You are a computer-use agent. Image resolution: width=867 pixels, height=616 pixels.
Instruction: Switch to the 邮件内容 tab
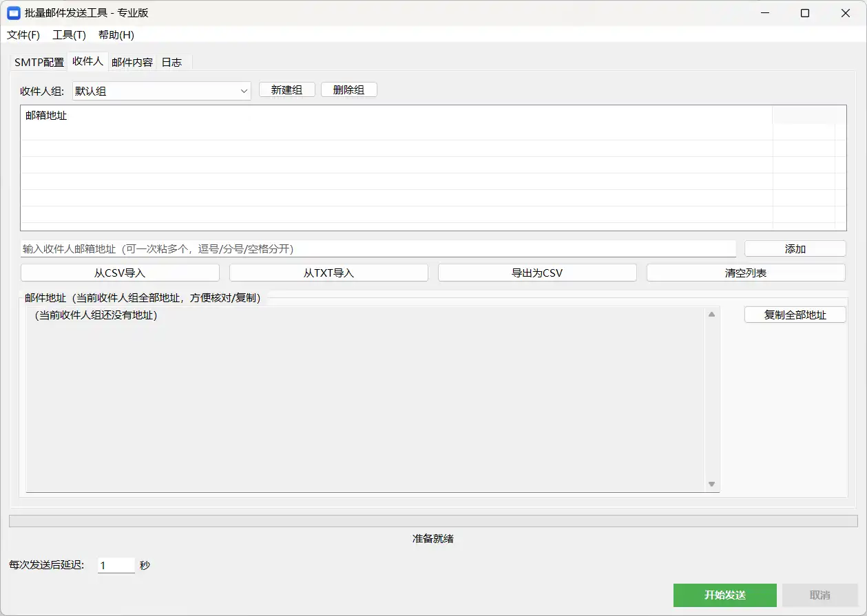132,62
